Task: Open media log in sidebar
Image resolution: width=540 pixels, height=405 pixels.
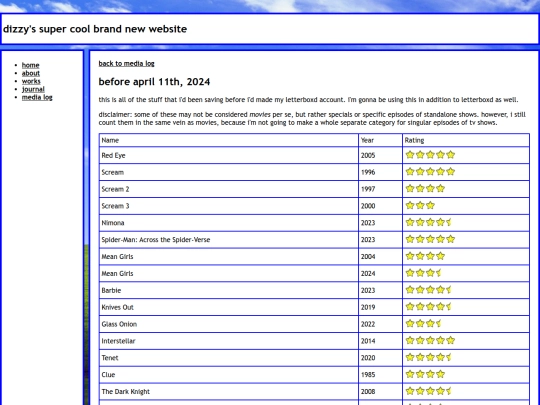Action: pos(37,97)
